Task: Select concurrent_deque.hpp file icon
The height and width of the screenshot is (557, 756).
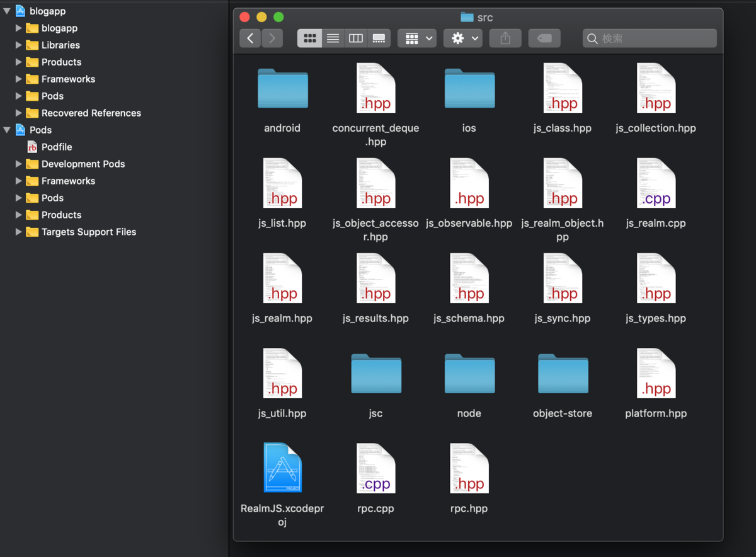Action: pos(375,88)
